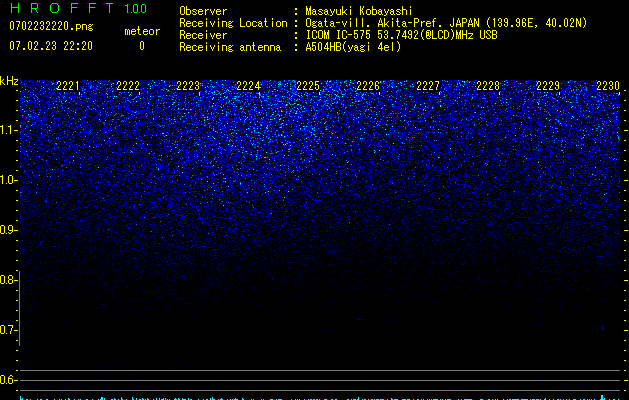Click the Observer label

tap(203, 11)
